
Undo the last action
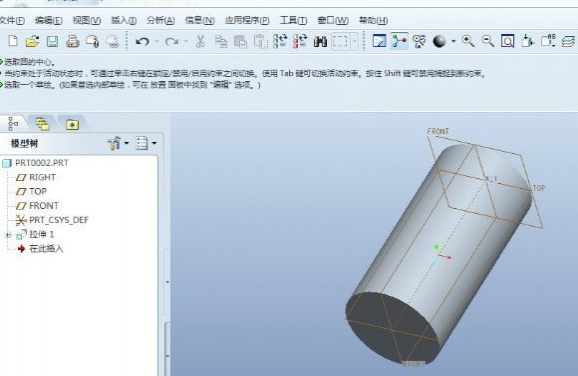tap(142, 41)
